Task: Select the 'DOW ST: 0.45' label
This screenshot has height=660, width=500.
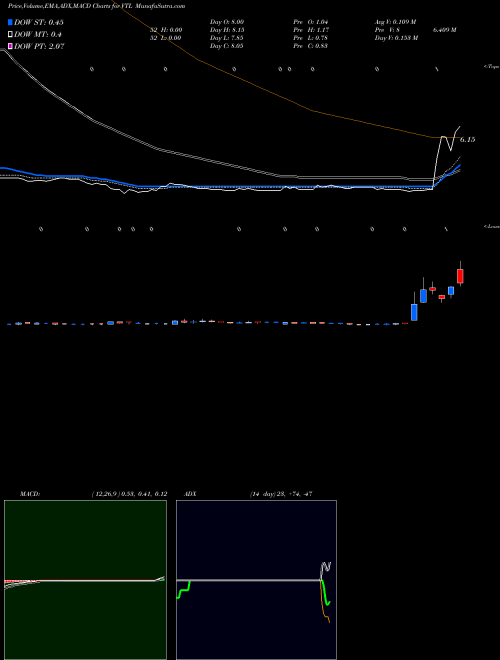Action: 39,22
